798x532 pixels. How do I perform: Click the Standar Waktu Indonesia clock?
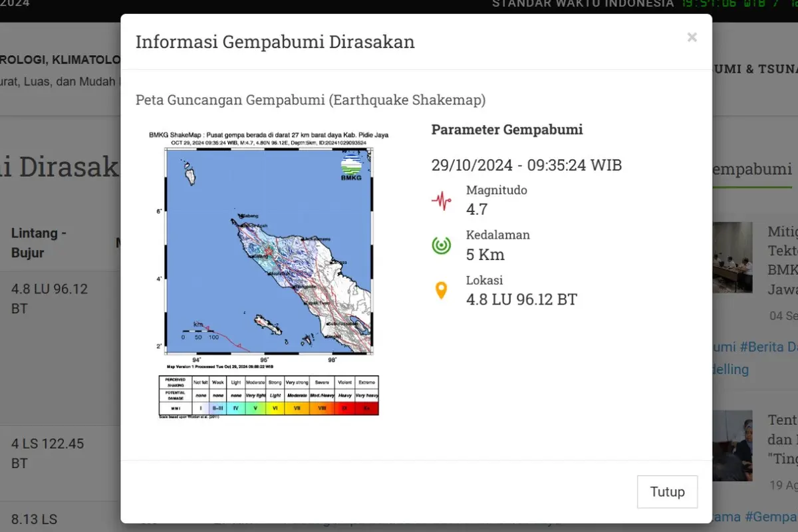[x=644, y=3]
